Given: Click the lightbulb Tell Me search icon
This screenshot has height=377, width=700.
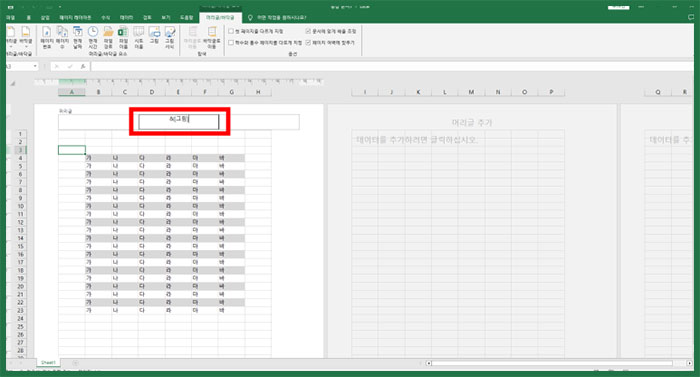Looking at the screenshot, I should [250, 17].
